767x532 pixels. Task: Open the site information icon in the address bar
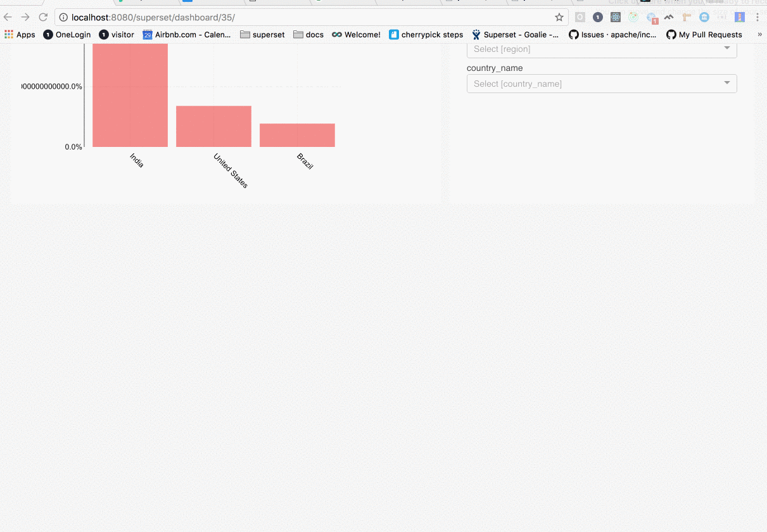pyautogui.click(x=64, y=17)
